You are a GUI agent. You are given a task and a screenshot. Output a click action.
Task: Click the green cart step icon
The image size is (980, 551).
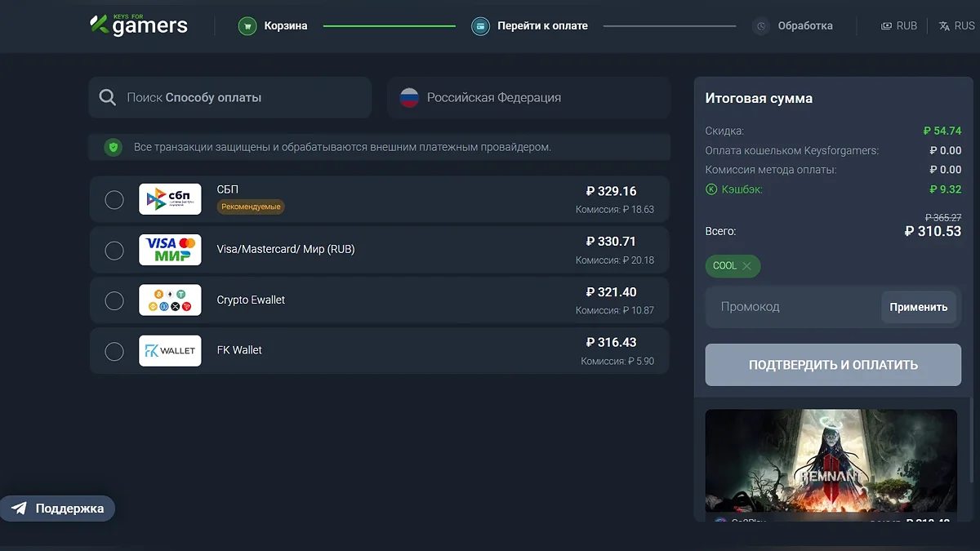[x=247, y=26]
